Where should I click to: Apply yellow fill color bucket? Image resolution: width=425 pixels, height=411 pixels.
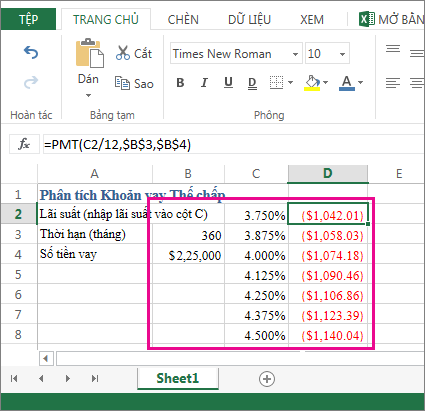pos(312,83)
